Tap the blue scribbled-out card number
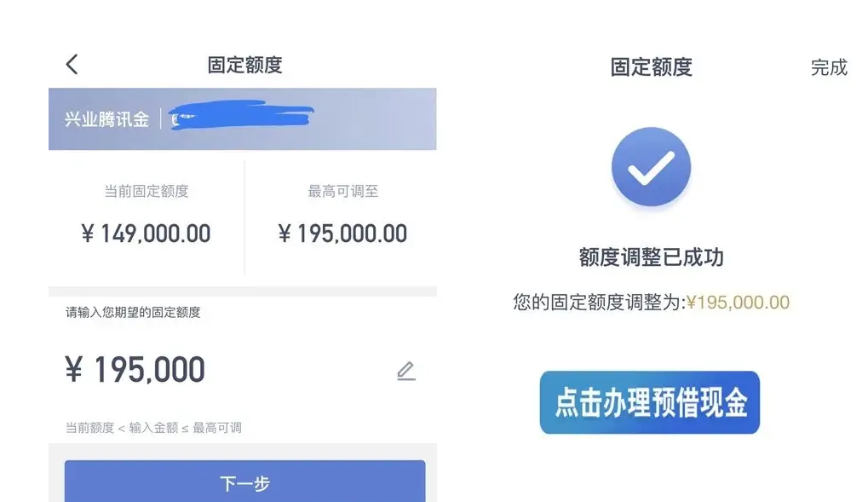868x502 pixels. tap(241, 114)
